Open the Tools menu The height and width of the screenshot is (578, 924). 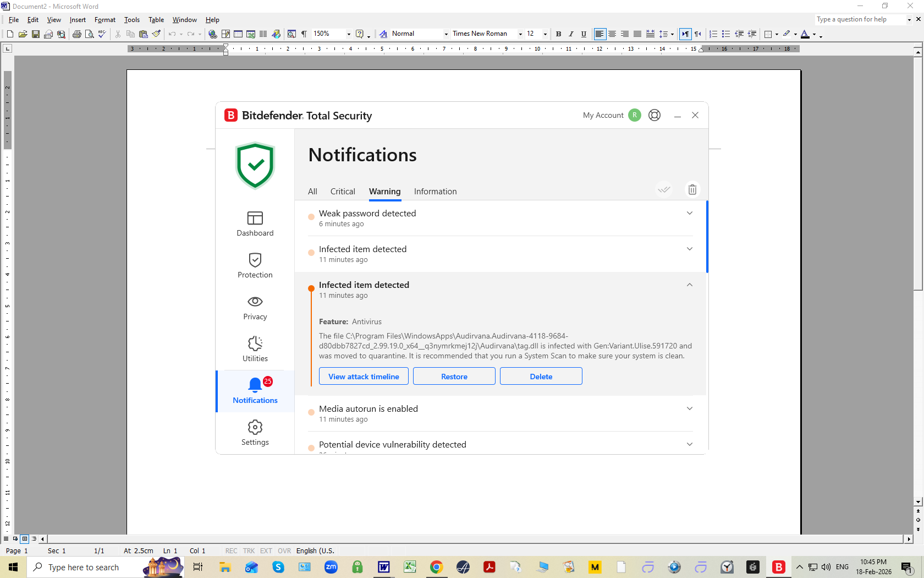click(x=132, y=20)
